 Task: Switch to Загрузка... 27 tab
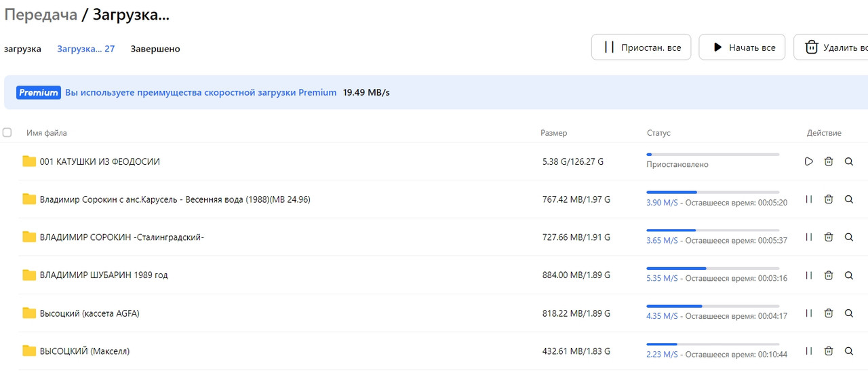pos(86,49)
